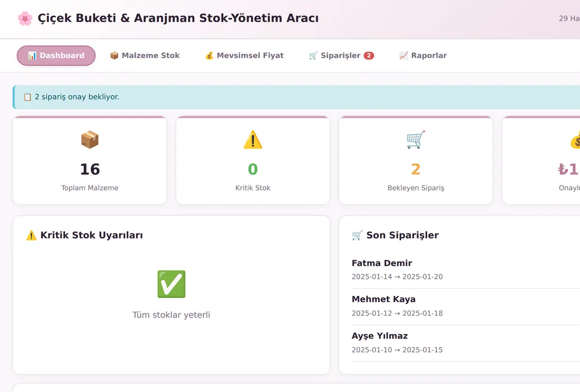Click the green checkmark stock status icon
This screenshot has height=392, width=580.
(x=171, y=284)
